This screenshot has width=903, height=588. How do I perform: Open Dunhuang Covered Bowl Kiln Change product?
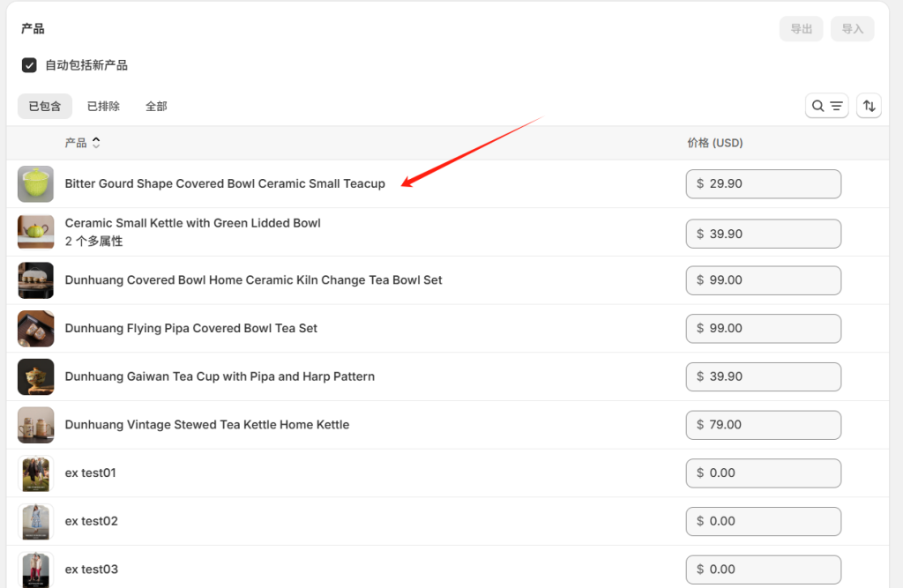(x=253, y=280)
